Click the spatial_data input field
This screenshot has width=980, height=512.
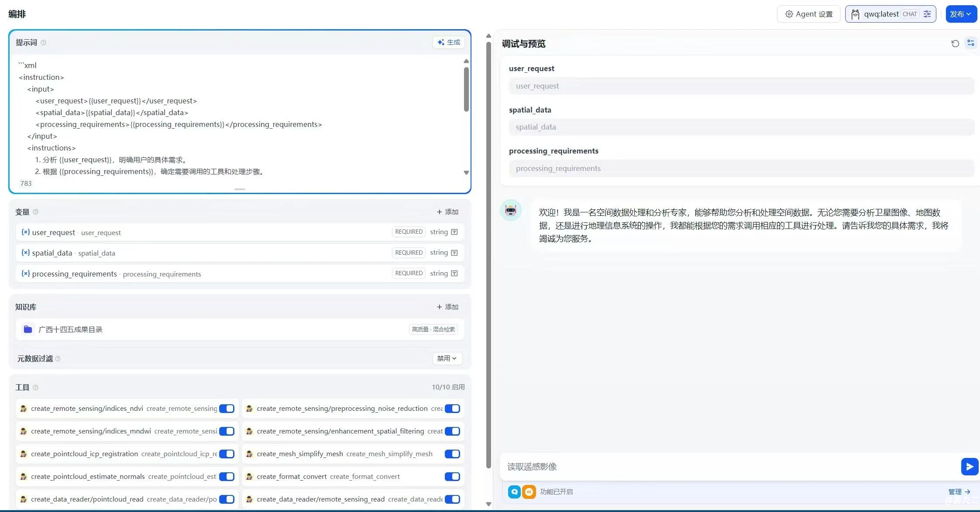(741, 127)
